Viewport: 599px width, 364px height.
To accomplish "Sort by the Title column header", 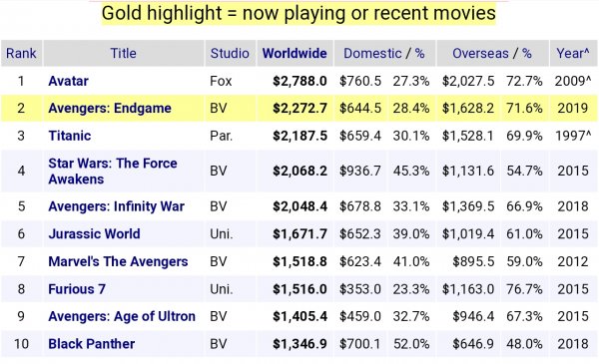I will (x=123, y=53).
